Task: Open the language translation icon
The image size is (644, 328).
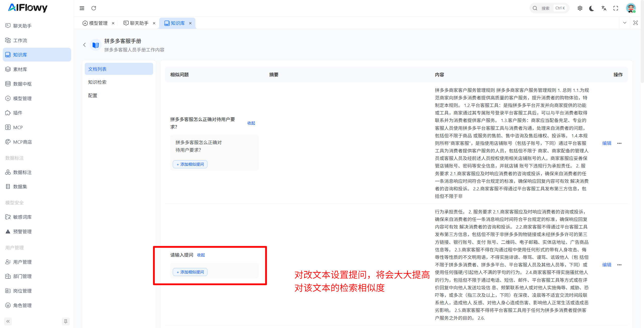Action: pos(604,8)
